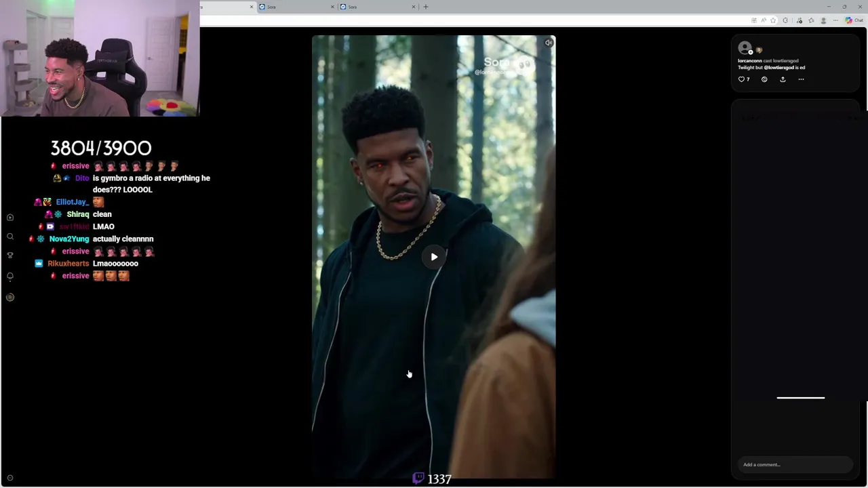Open the @lowtiersgod mention in the caption
Viewport: 868px width, 488px height.
click(x=778, y=68)
